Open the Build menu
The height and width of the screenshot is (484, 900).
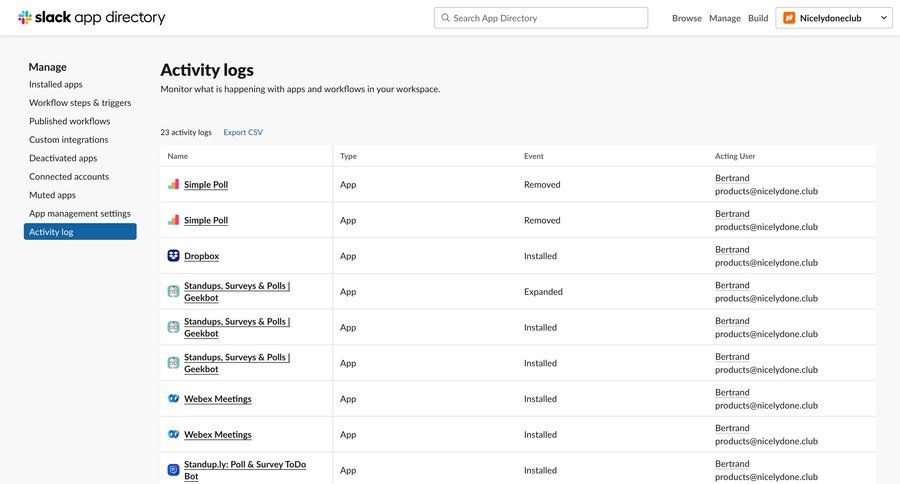click(758, 18)
